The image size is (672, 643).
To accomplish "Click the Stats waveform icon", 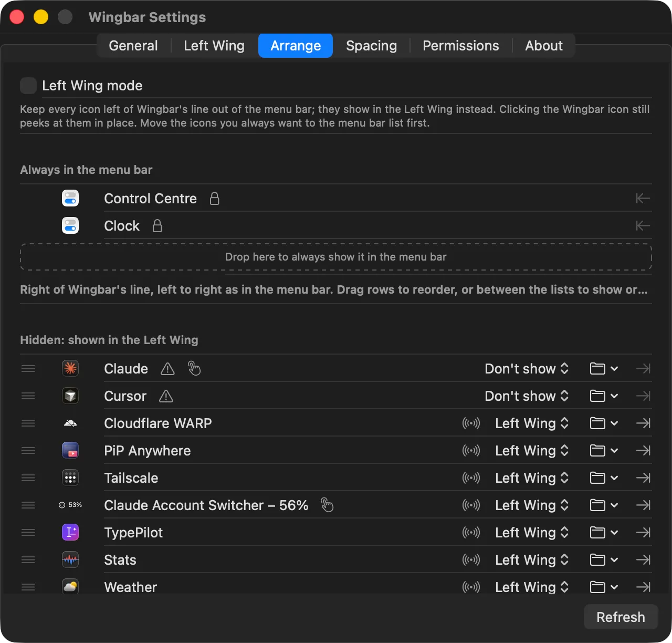I will [70, 559].
